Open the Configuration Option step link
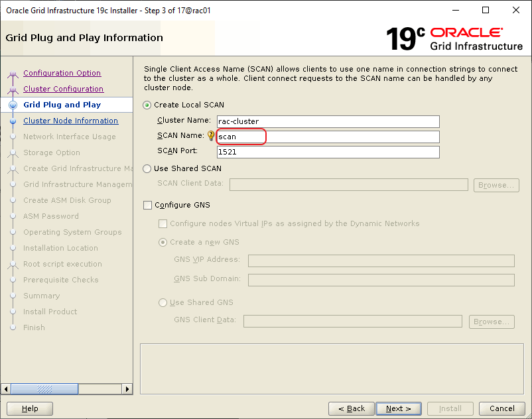Image resolution: width=532 pixels, height=419 pixels. [x=62, y=73]
